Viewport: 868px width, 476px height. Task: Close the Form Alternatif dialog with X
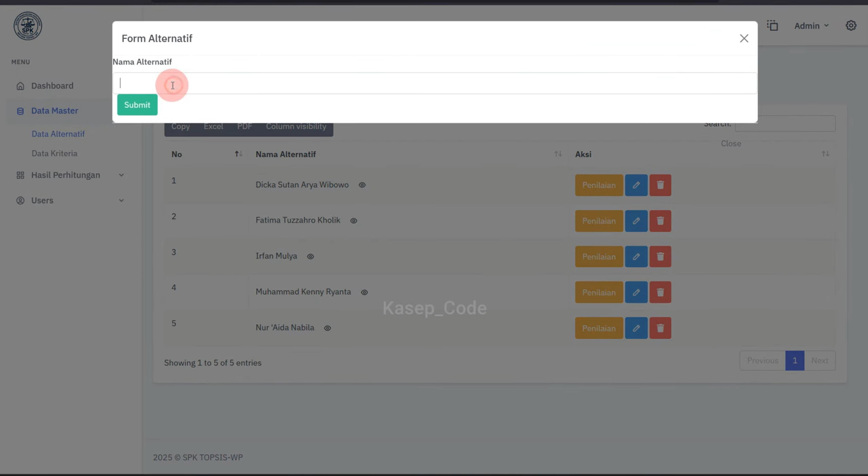point(744,38)
